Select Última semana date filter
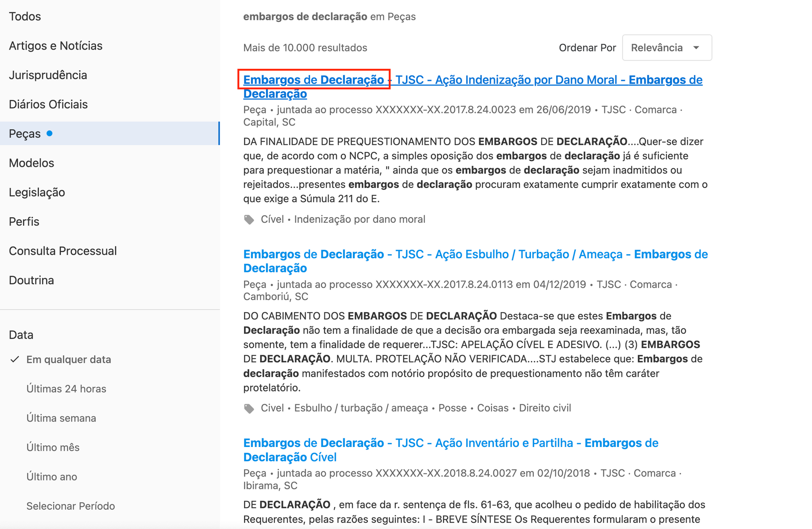812x529 pixels. (x=61, y=418)
